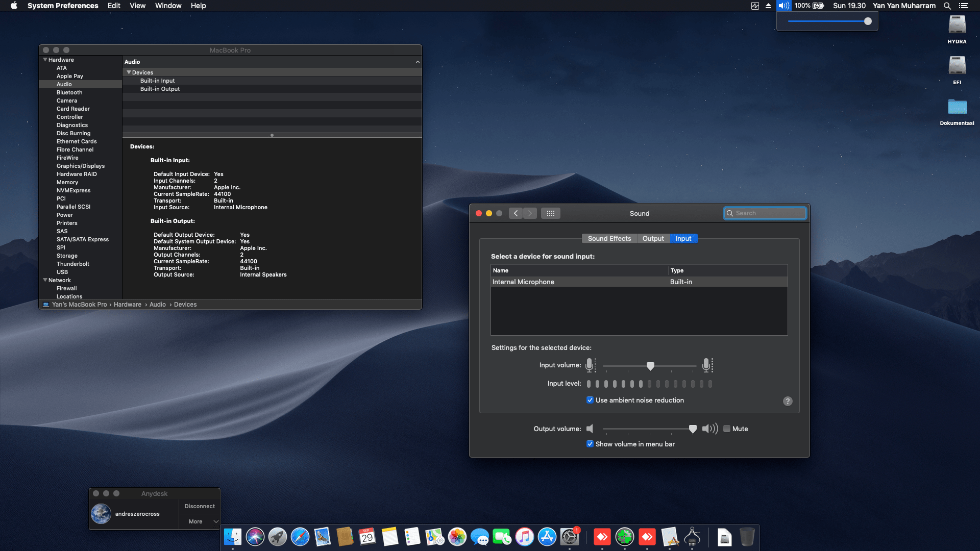The height and width of the screenshot is (551, 980).
Task: Click the volume icon in menu bar
Action: (x=783, y=6)
